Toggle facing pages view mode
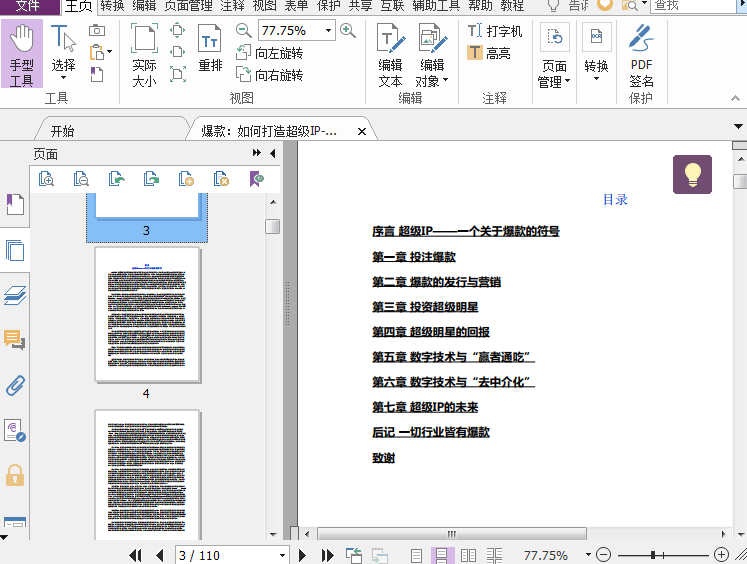Screen dimensions: 747x564 468,555
